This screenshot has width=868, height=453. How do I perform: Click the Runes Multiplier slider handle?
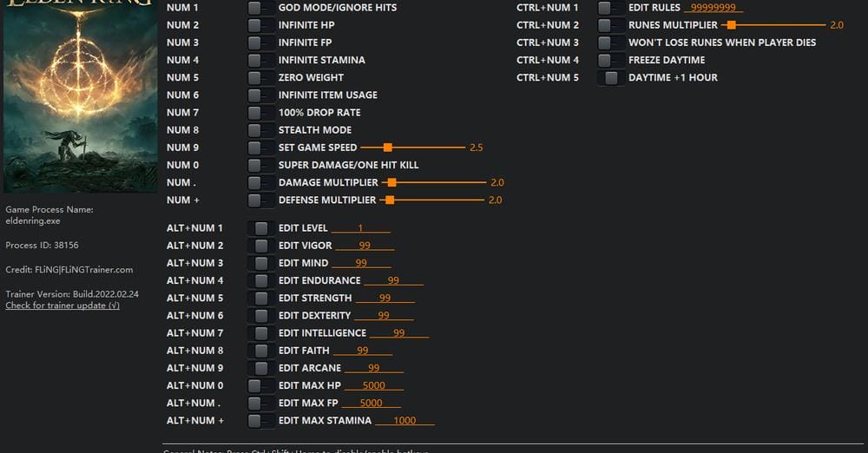point(731,25)
